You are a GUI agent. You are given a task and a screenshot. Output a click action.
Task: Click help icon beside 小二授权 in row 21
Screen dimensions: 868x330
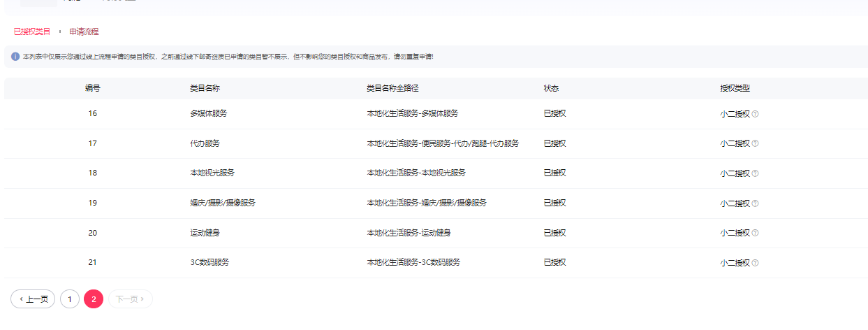point(755,263)
